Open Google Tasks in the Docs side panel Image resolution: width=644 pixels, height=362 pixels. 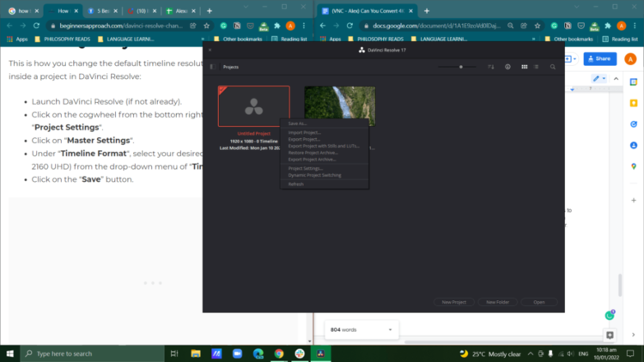click(x=634, y=124)
